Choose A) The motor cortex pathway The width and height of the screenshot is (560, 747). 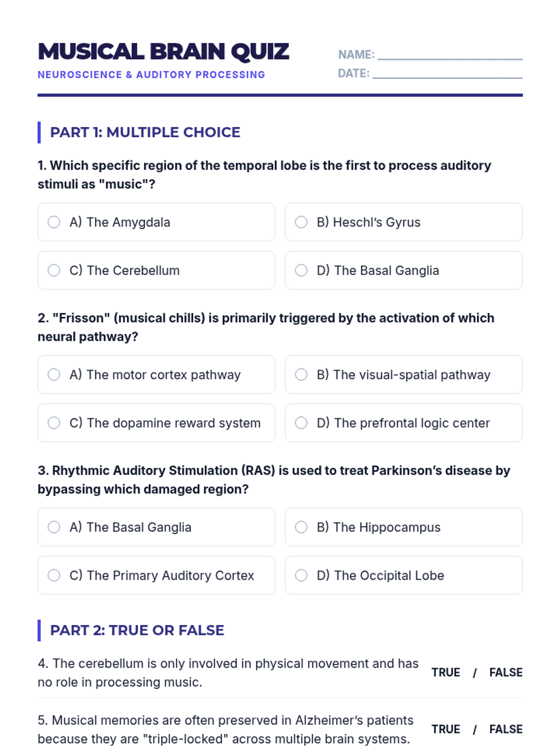tap(156, 374)
